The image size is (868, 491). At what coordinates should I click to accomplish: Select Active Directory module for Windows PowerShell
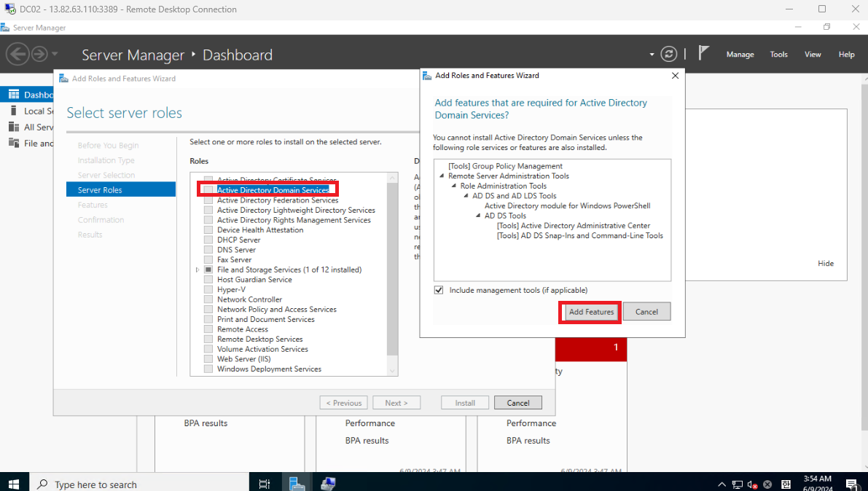(568, 206)
